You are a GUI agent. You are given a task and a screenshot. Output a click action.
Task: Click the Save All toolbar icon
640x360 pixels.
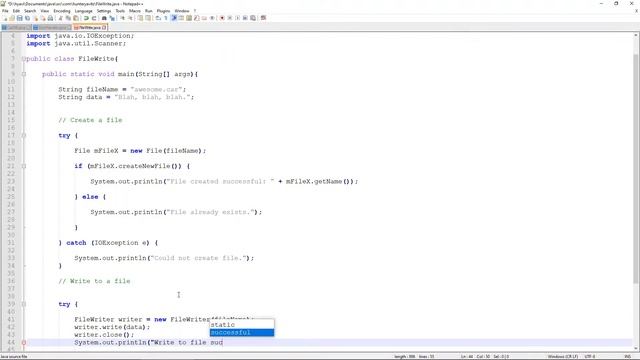pos(27,18)
